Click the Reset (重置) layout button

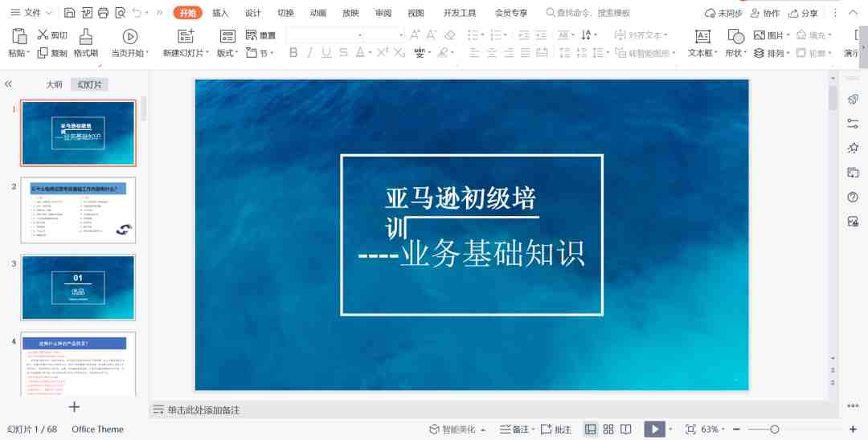point(260,35)
